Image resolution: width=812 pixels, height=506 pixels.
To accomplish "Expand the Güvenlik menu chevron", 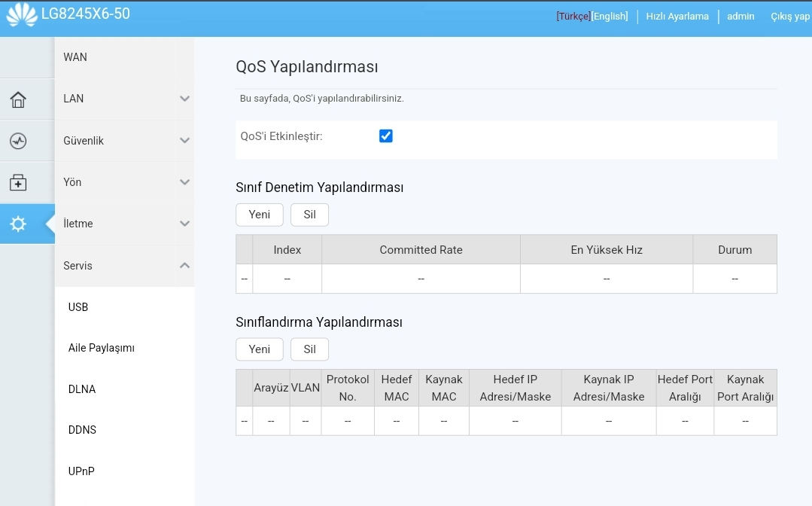I will tap(184, 140).
